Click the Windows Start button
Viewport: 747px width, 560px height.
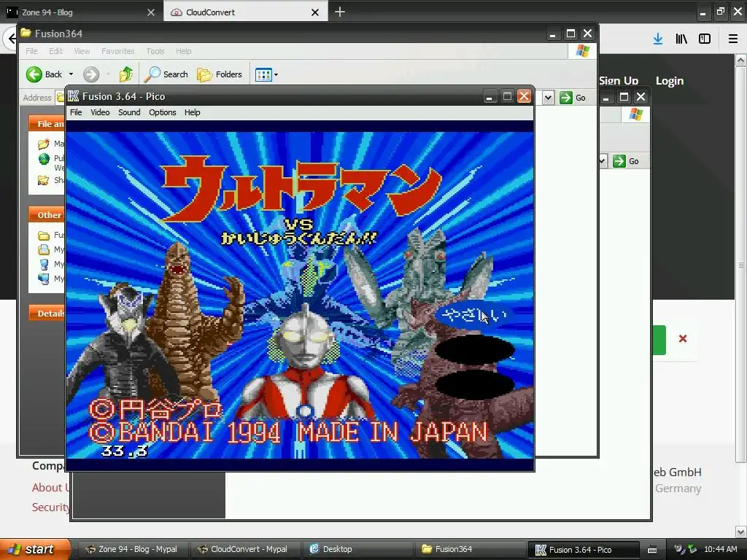point(35,549)
